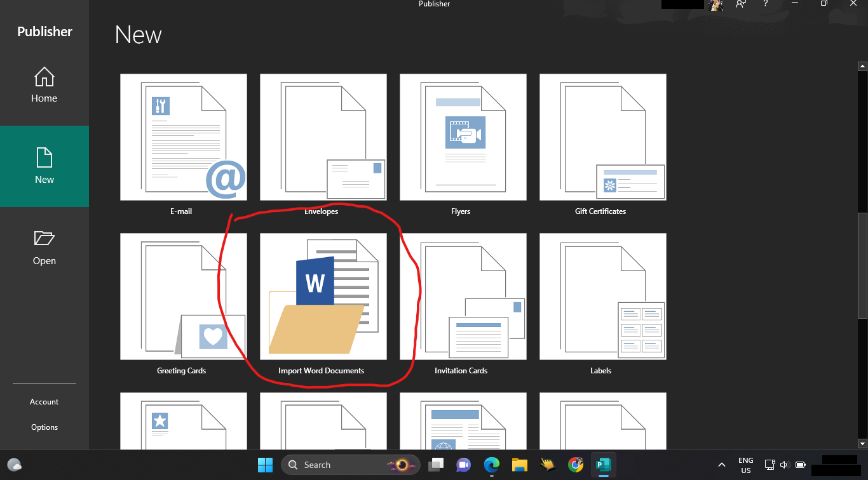Open the Teams chat icon on taskbar
Screen dimensions: 868x480
463,465
